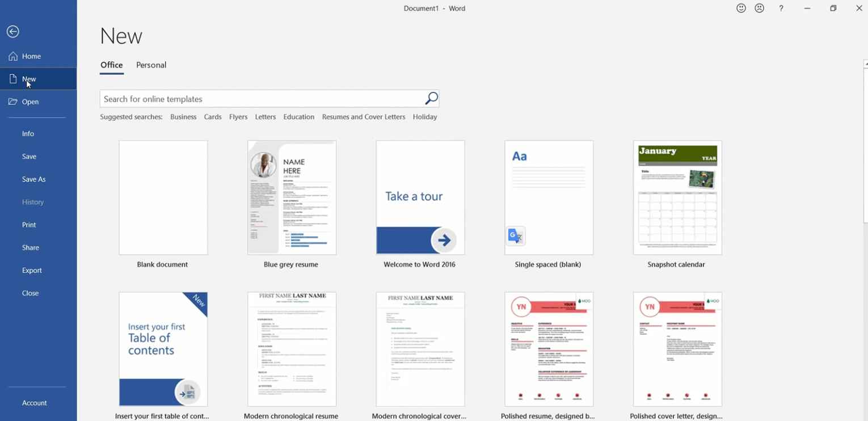Image resolution: width=868 pixels, height=421 pixels.
Task: Close the Word window
Action: tap(859, 8)
